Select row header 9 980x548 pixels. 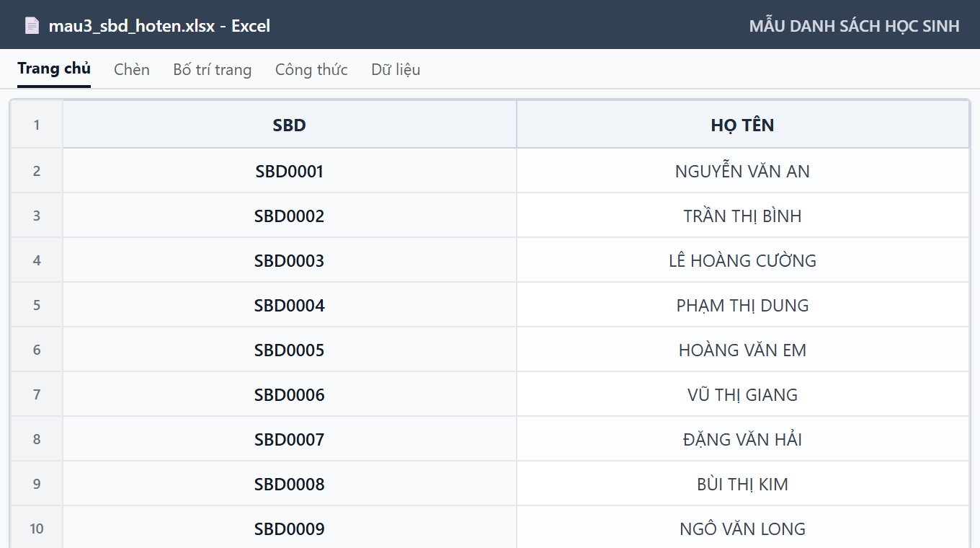click(x=37, y=484)
